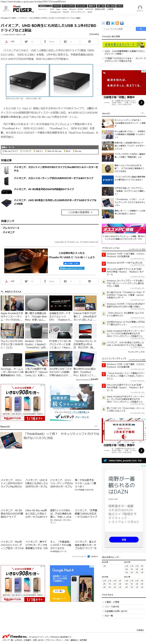
Task: Click the 日本を変えるテレワーク banner
Action: [124, 44]
